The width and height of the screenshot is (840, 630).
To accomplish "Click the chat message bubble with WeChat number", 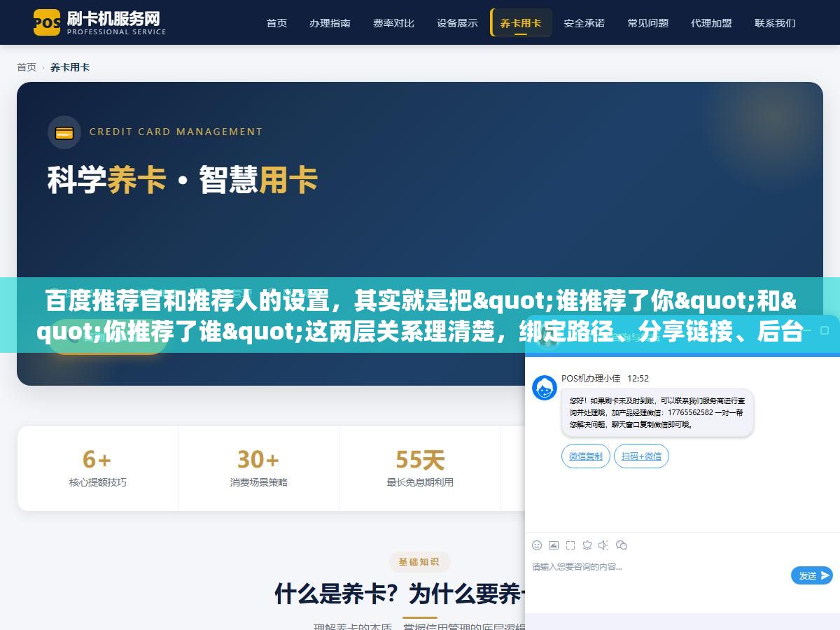I will 657,413.
